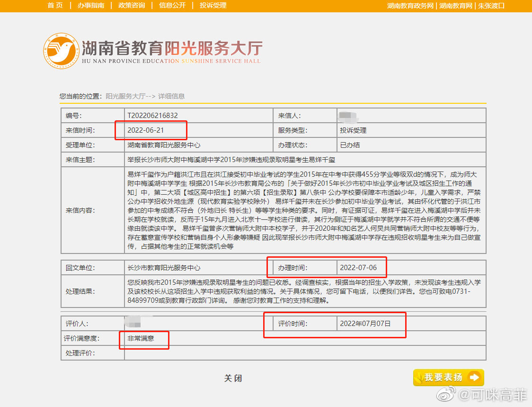Navigate to 投诉受理 in top menu

click(213, 5)
